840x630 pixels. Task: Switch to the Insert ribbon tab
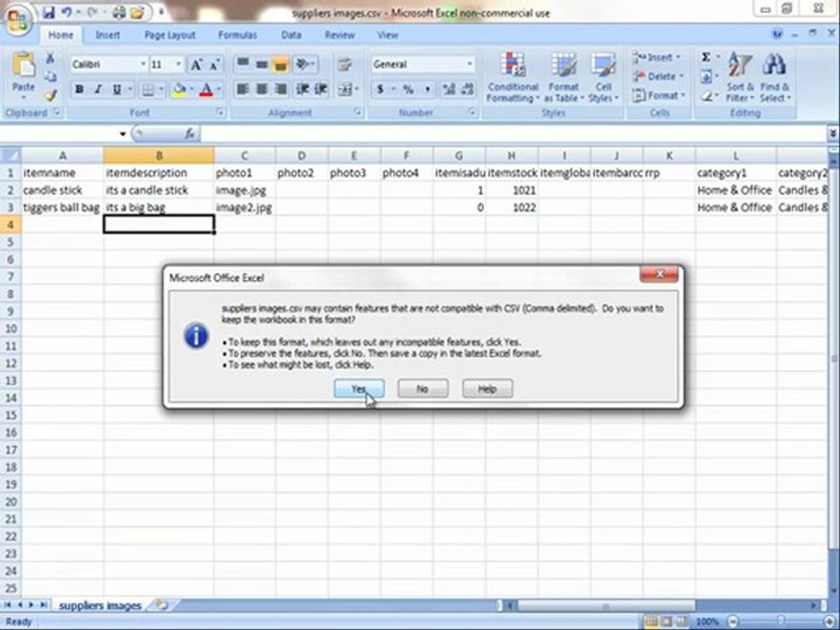pyautogui.click(x=108, y=35)
